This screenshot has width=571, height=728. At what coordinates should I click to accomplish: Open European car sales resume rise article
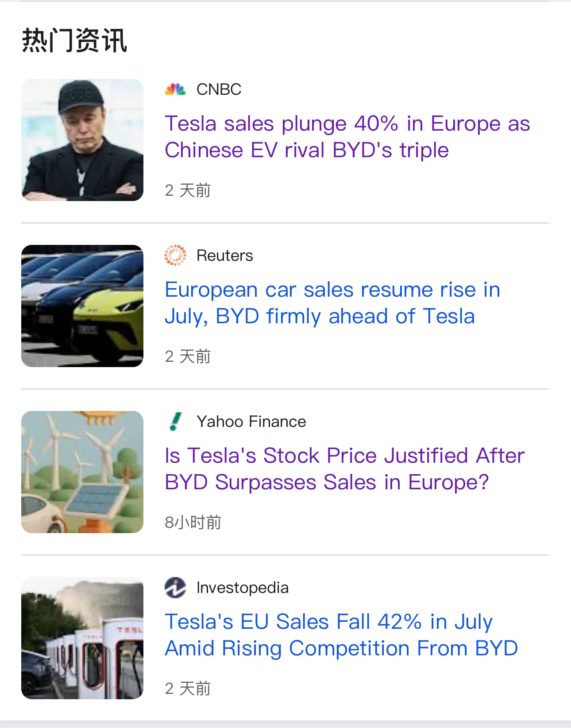pyautogui.click(x=332, y=303)
